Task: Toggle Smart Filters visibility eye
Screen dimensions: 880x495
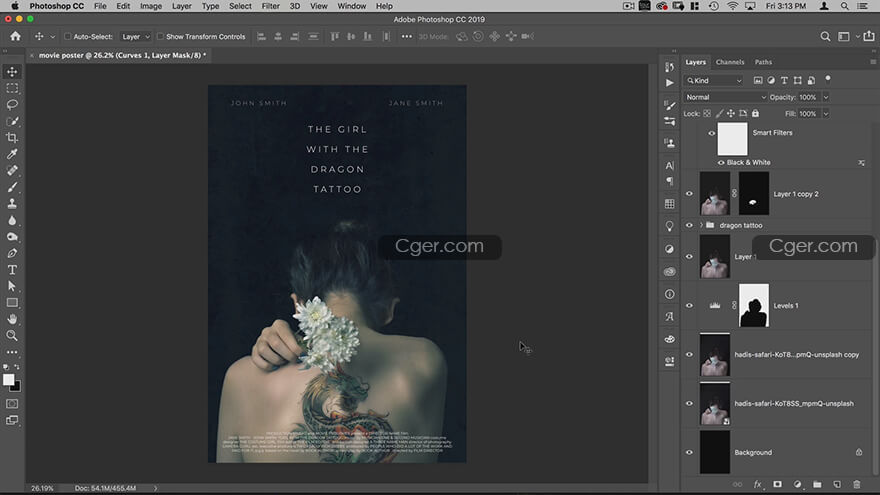Action: click(x=712, y=133)
